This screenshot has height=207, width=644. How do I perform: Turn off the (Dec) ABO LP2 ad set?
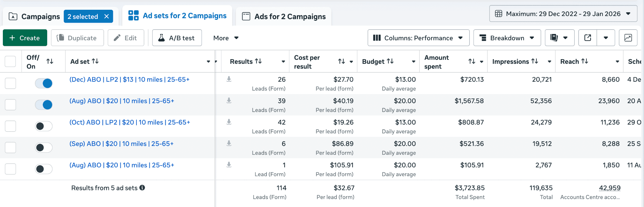[x=44, y=83]
